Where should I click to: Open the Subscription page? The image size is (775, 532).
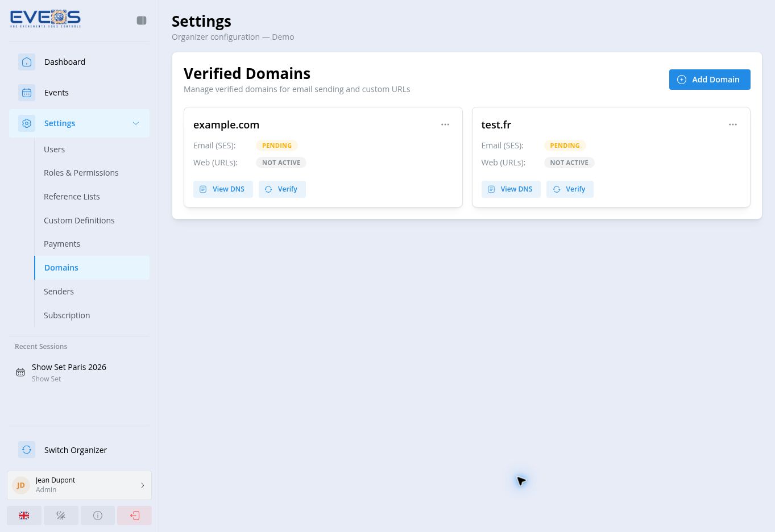[92, 315]
